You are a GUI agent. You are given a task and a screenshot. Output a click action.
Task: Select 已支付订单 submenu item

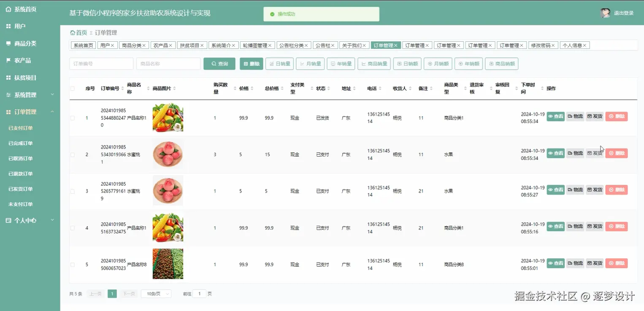[21, 128]
